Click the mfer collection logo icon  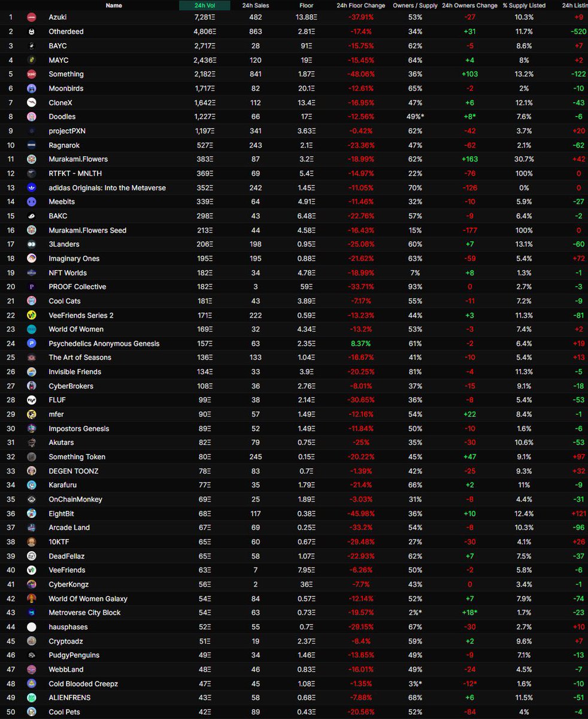[32, 414]
